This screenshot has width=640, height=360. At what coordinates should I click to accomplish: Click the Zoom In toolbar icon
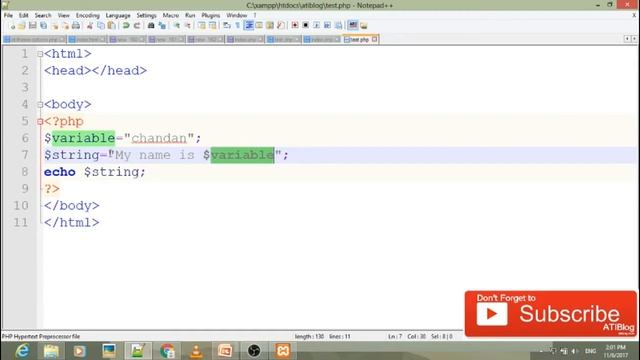pyautogui.click(x=177, y=25)
